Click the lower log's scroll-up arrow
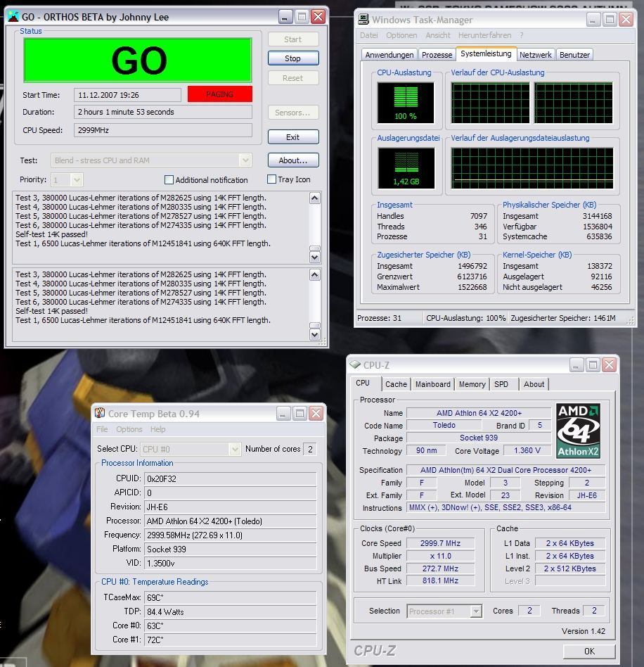Viewport: 644px width, 667px height. point(314,275)
